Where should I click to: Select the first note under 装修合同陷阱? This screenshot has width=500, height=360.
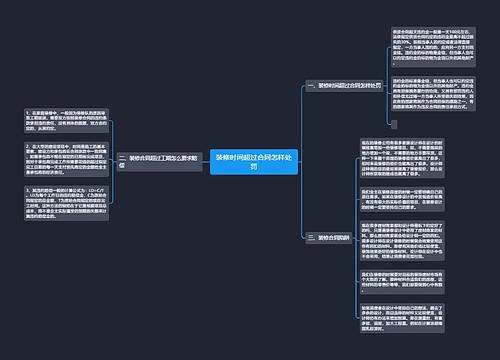point(402,158)
